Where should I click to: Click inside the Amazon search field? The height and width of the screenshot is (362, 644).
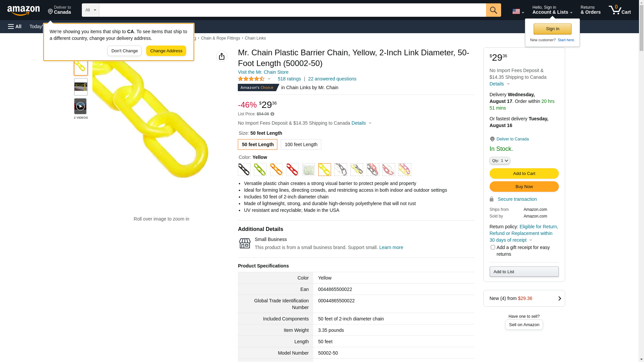(x=292, y=10)
